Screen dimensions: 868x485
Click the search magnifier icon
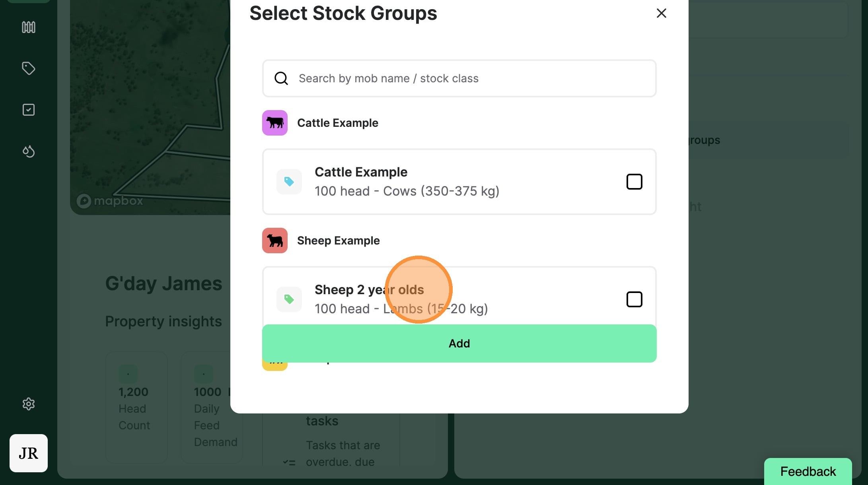(x=281, y=78)
